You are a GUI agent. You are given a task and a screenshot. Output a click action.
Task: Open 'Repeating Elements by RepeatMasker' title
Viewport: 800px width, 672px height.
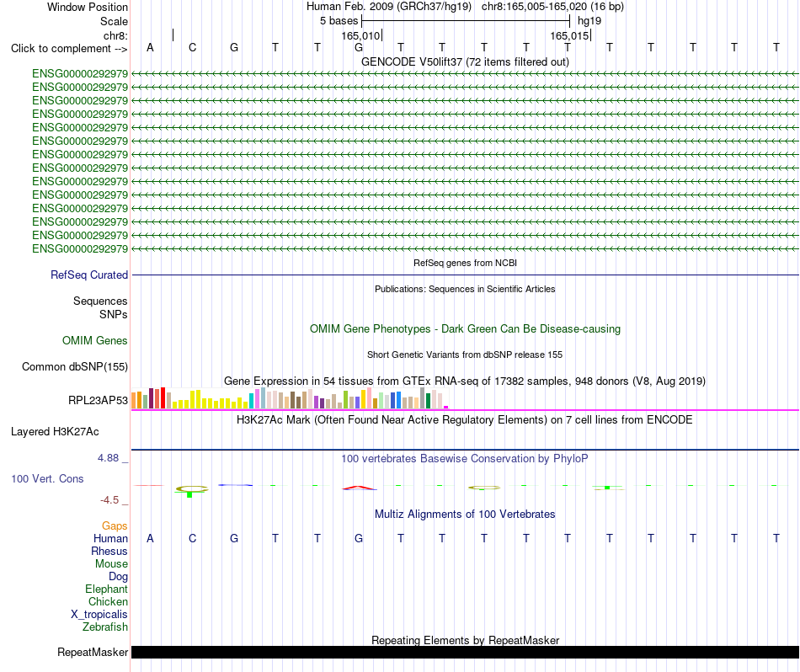click(x=465, y=640)
